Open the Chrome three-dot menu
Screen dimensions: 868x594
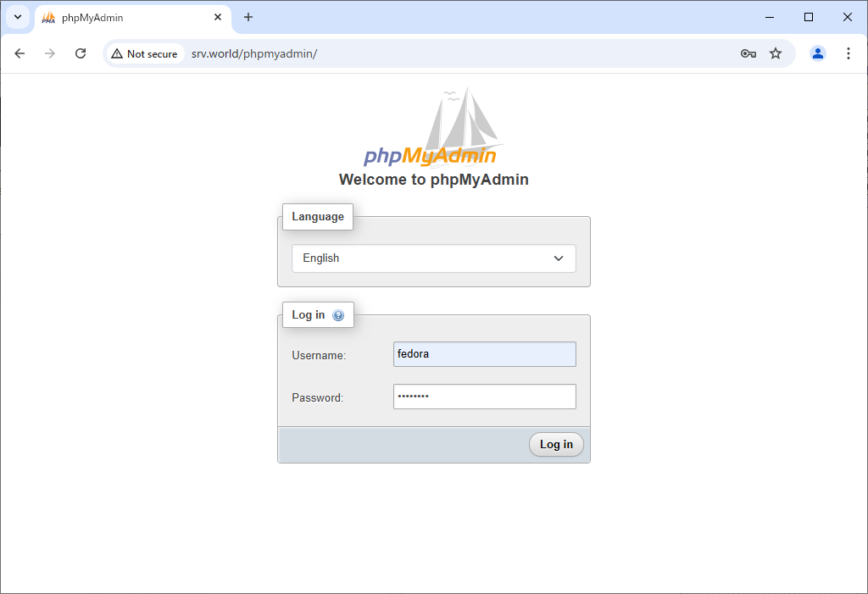(x=848, y=53)
